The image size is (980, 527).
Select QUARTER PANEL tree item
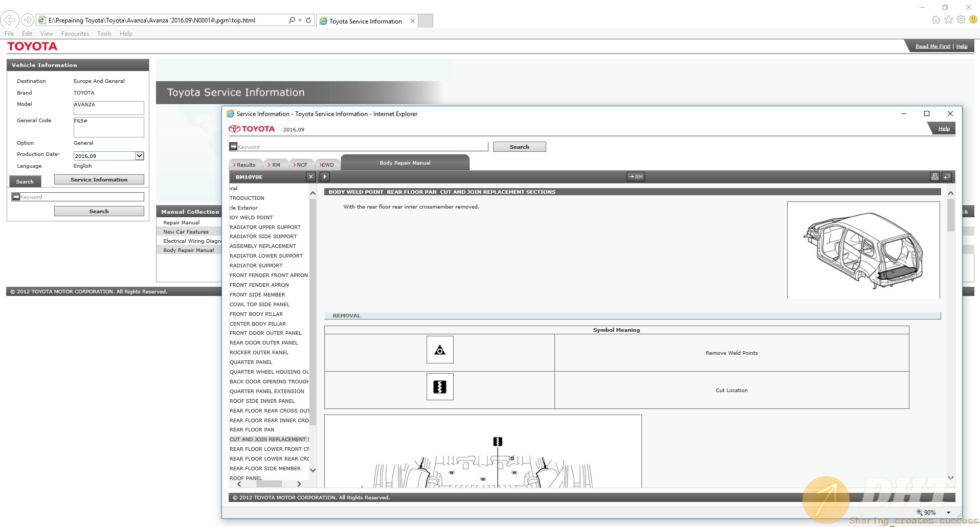(x=251, y=362)
